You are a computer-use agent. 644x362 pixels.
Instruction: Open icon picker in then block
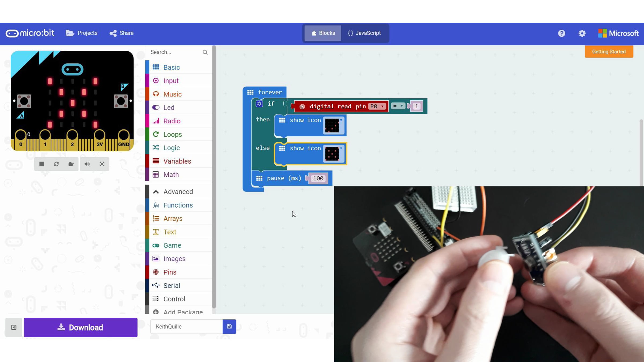333,125
